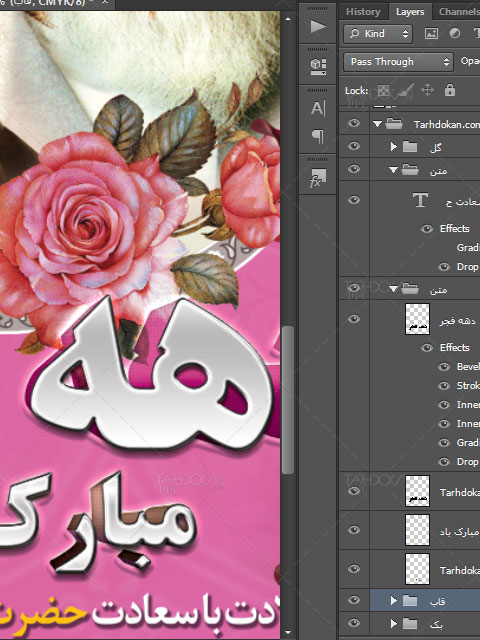This screenshot has width=480, height=640.
Task: Click the canvas scroll down arrow
Action: point(288,633)
